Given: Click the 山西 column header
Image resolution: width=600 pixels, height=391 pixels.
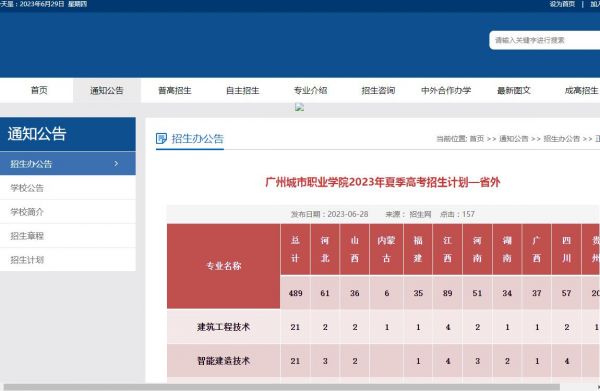Looking at the screenshot, I should [x=355, y=249].
